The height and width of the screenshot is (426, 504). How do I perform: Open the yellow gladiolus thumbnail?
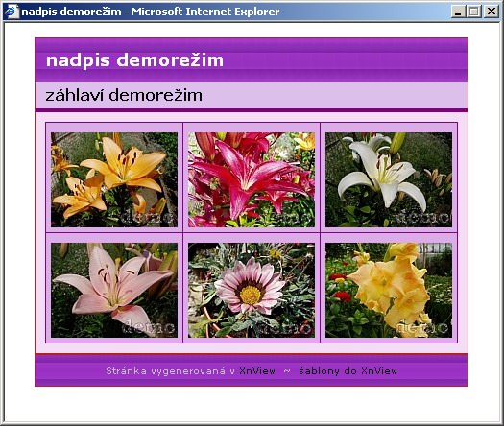(x=389, y=290)
